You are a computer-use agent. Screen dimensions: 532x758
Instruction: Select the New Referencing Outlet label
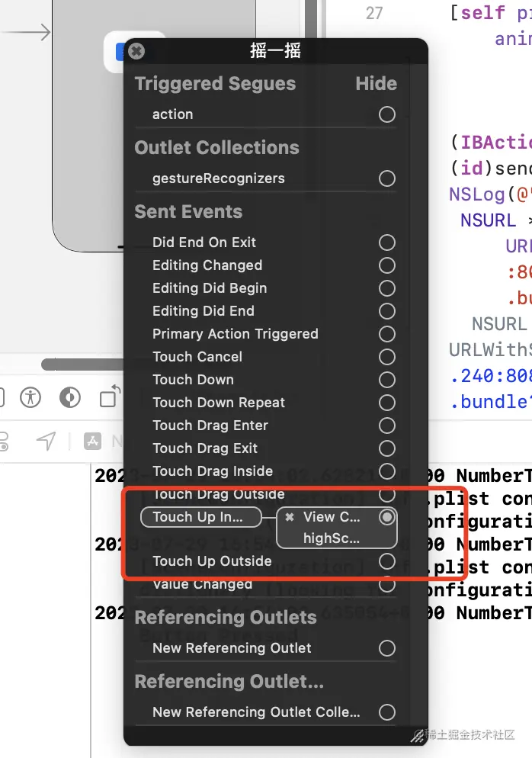pyautogui.click(x=232, y=647)
